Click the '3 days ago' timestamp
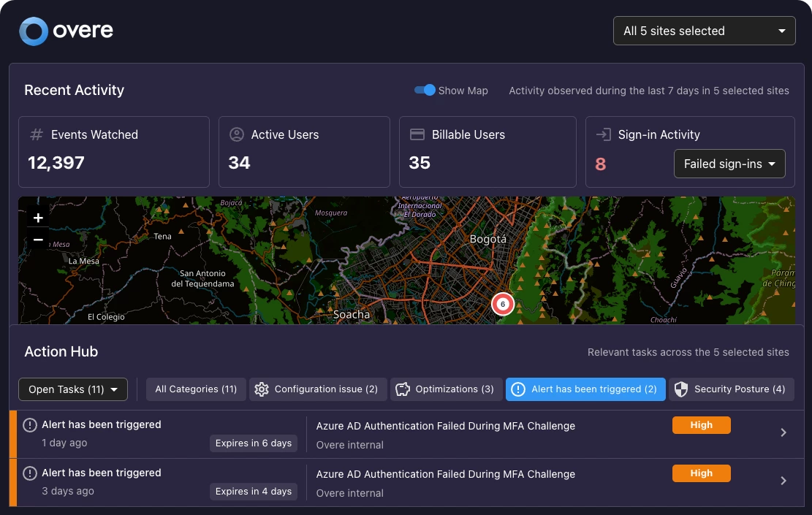 pyautogui.click(x=68, y=491)
